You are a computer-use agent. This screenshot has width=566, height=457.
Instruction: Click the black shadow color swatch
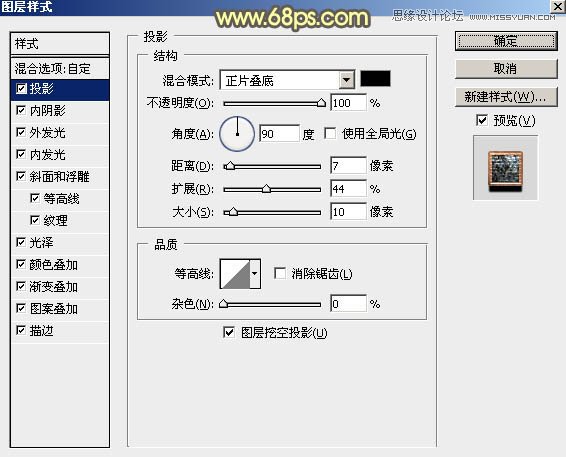[x=375, y=79]
